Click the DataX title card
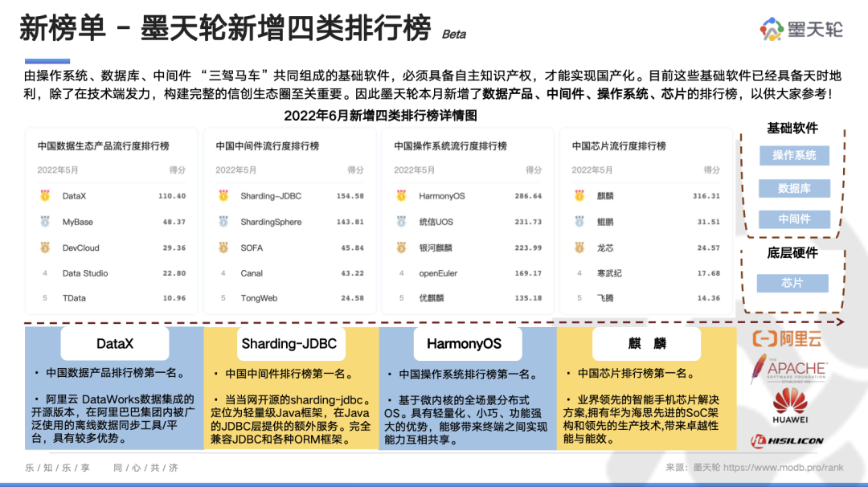 (115, 344)
